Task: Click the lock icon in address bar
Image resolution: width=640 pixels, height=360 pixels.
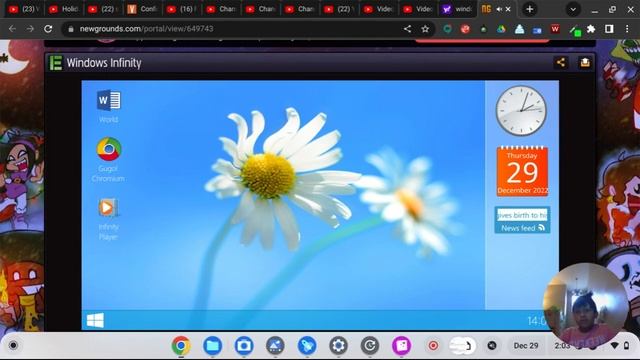Action: (71, 29)
